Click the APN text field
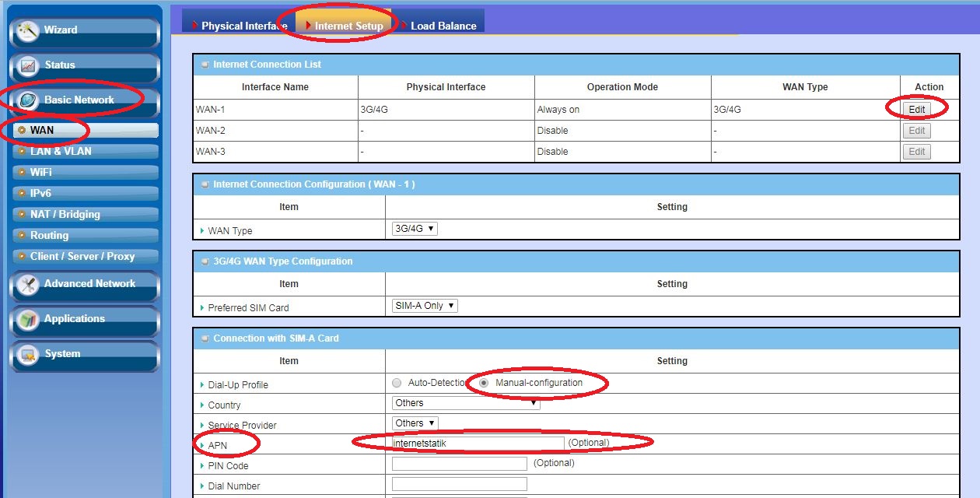Screen dimensions: 980x498 (478, 444)
